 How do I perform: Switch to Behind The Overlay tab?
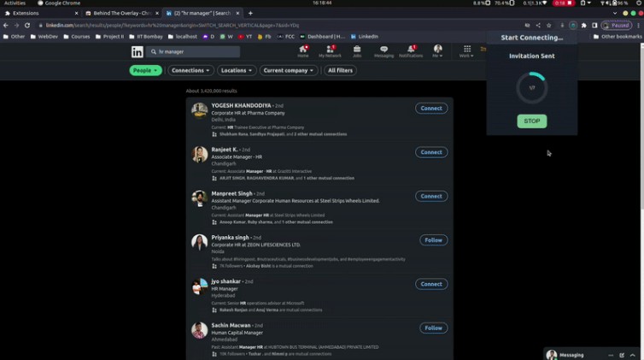(122, 14)
